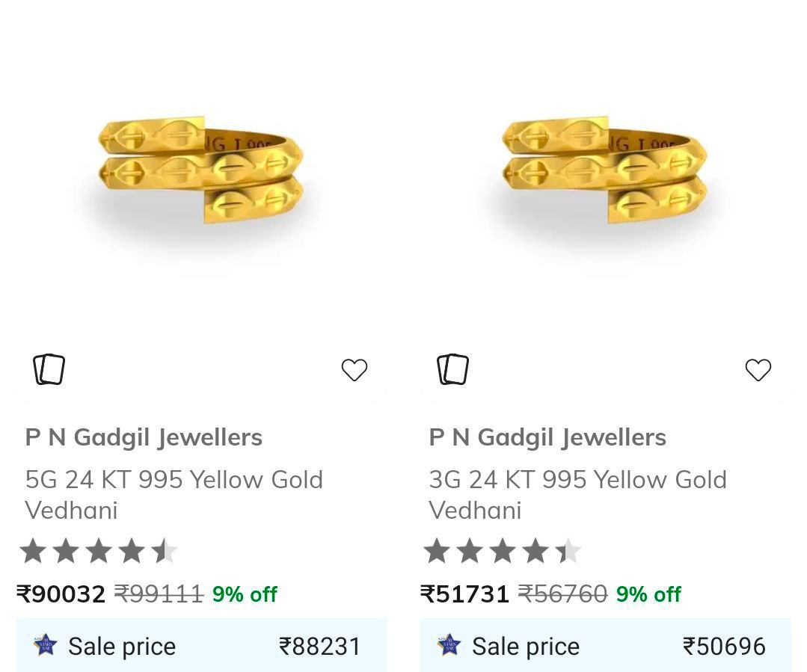Click the 9% off label on 5G ring
Image resolution: width=807 pixels, height=672 pixels.
(x=245, y=594)
